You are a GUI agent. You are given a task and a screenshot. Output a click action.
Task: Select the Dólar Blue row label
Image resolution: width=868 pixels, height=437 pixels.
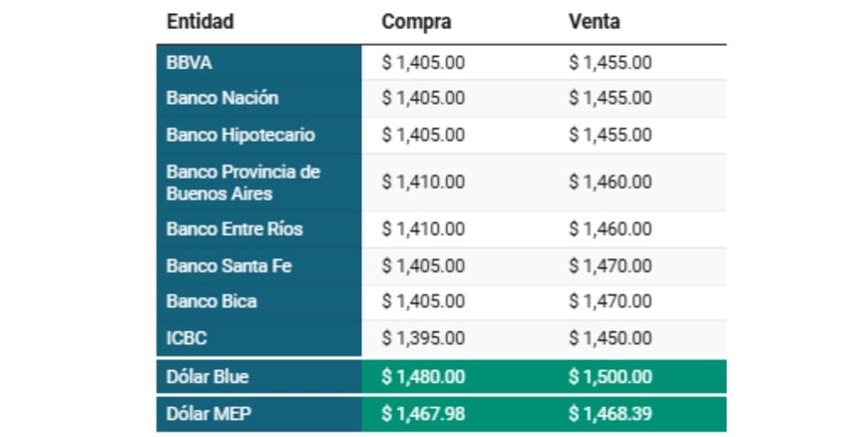(208, 377)
